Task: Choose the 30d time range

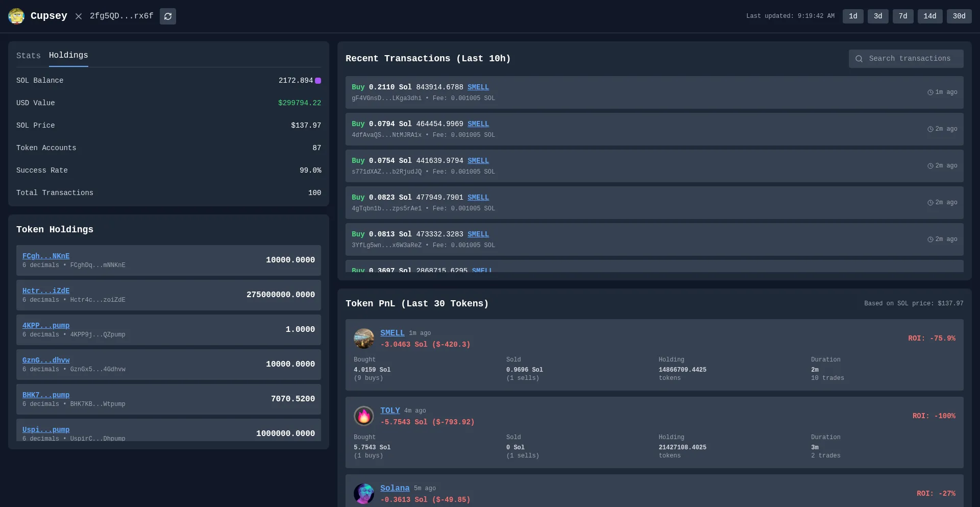Action: click(x=959, y=16)
